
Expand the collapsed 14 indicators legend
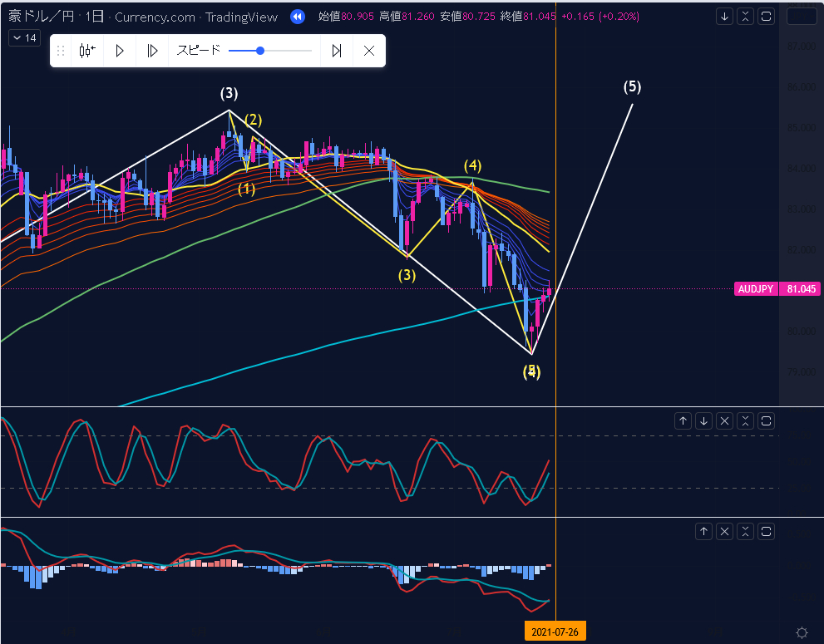tap(24, 38)
